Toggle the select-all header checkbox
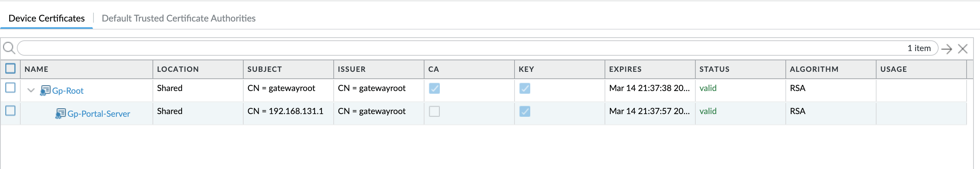 (10, 69)
